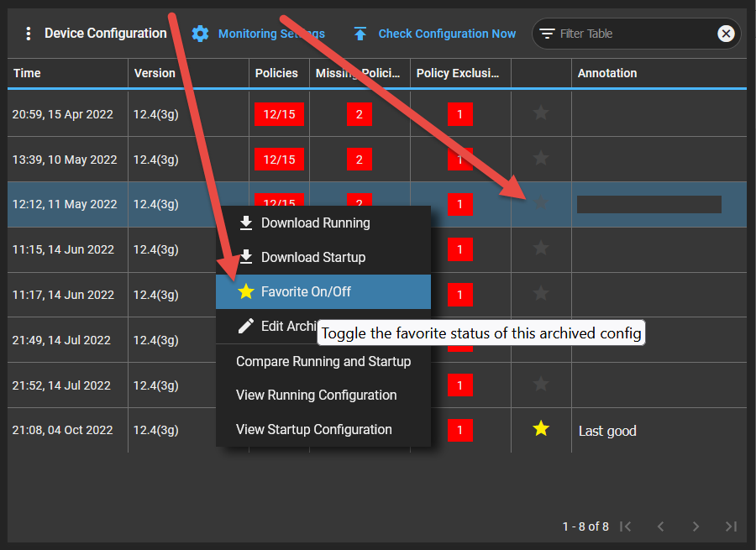Click the filter funnel icon in search box
756x550 pixels.
coord(548,34)
